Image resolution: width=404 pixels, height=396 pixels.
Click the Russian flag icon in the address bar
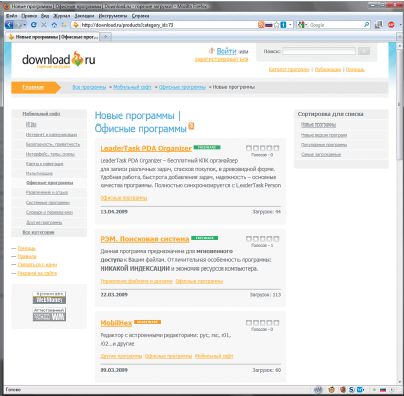tap(268, 25)
